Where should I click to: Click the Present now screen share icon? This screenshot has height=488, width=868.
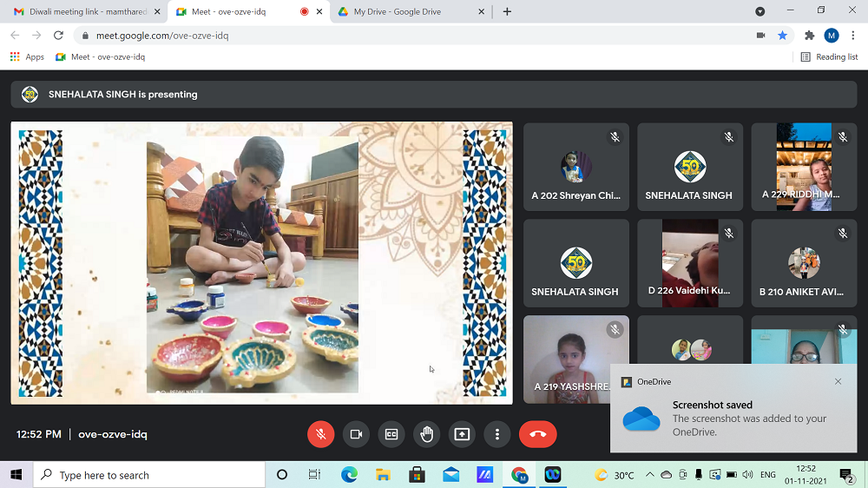462,434
